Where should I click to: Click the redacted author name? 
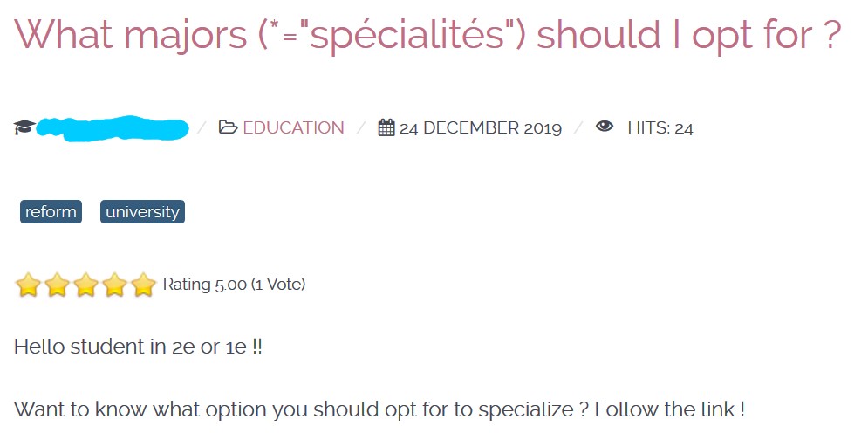(x=113, y=128)
